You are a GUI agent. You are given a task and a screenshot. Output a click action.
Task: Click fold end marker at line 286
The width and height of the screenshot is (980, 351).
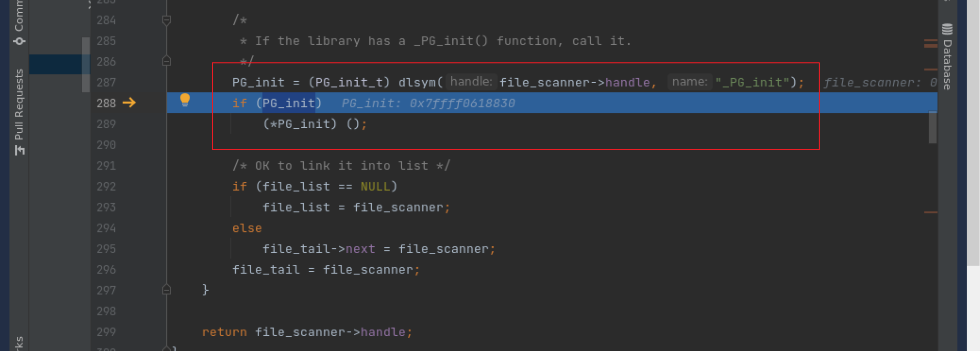166,61
